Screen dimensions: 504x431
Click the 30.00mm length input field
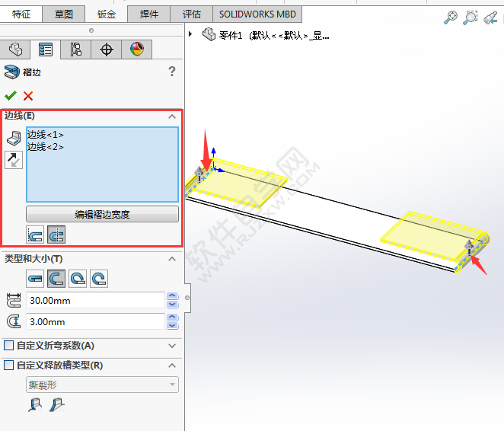(x=95, y=300)
